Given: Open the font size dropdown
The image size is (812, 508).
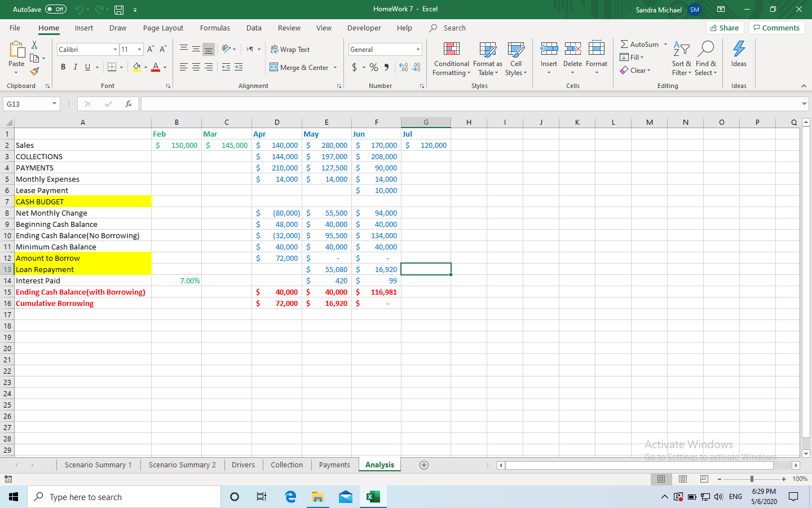Looking at the screenshot, I should [140, 50].
